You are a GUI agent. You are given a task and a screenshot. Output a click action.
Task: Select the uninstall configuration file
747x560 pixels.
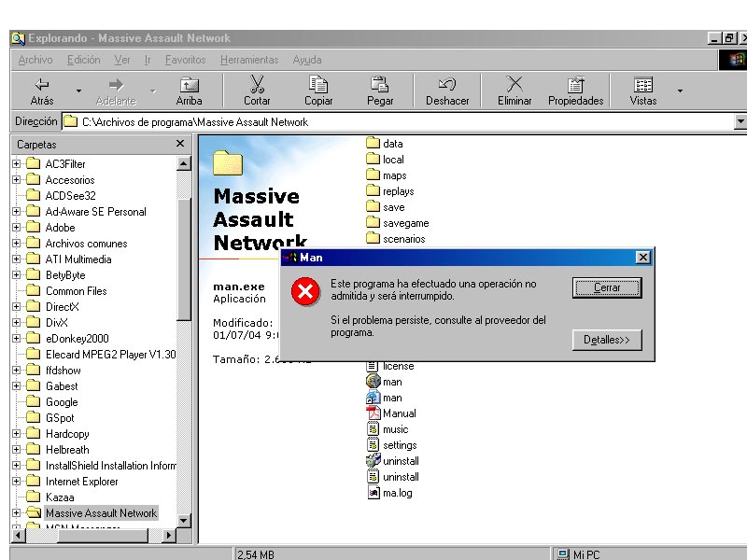coord(392,477)
